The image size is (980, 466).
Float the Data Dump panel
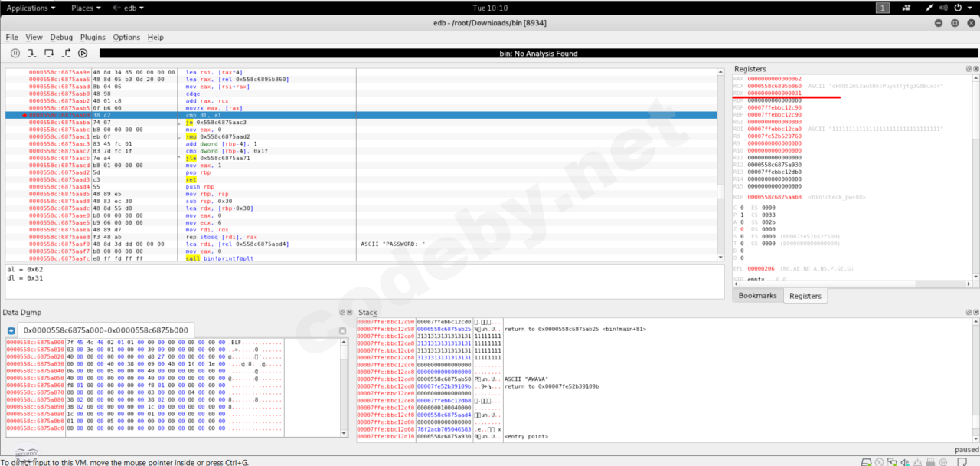pyautogui.click(x=341, y=313)
